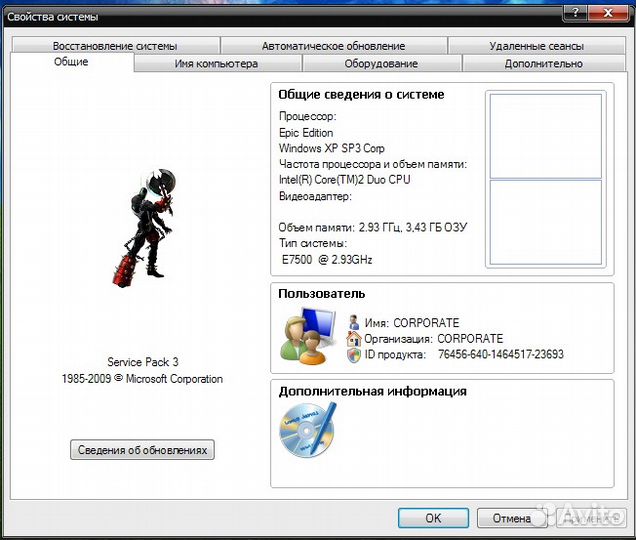
Task: Open the Оборудование tab
Action: pos(381,64)
